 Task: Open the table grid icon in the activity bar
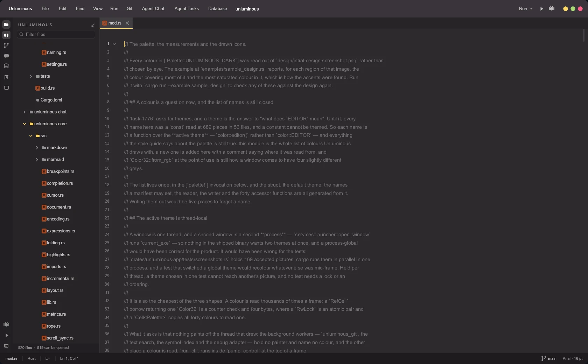(6, 87)
